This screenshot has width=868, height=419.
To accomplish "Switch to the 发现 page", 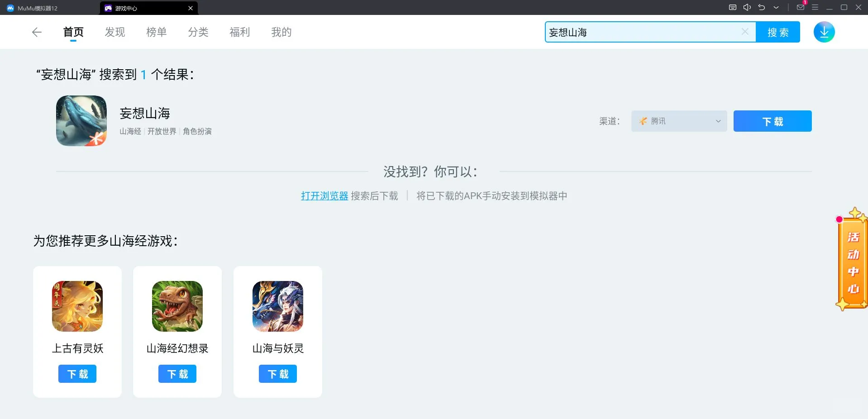I will [114, 32].
